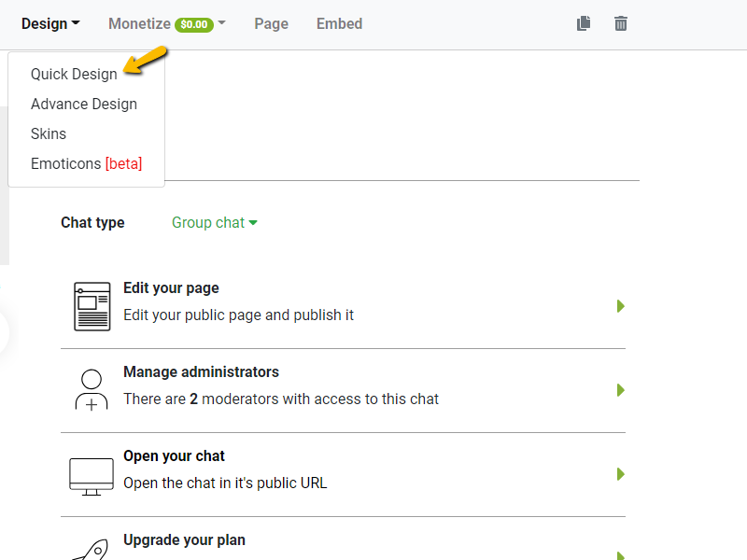Image resolution: width=747 pixels, height=560 pixels.
Task: Click the Manage administrators person icon
Action: [92, 390]
